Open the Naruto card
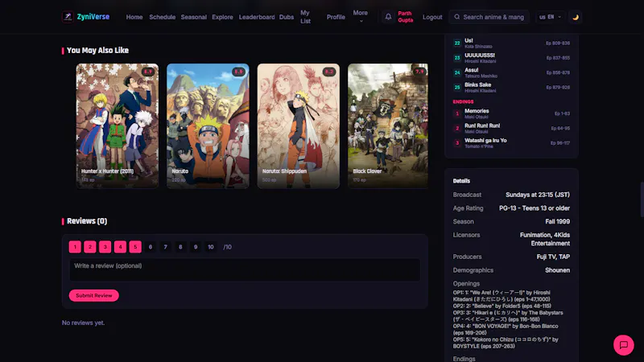Screen dimensions: 644x362 (x=208, y=126)
